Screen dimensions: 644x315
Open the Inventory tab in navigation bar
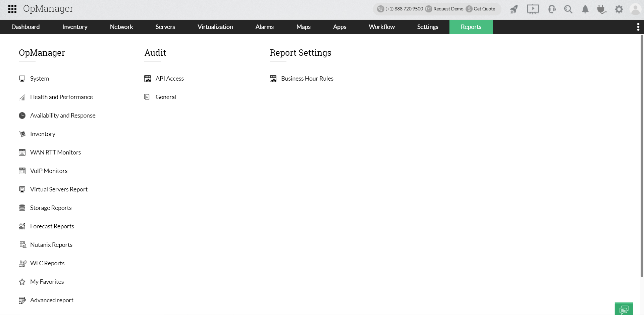[75, 27]
